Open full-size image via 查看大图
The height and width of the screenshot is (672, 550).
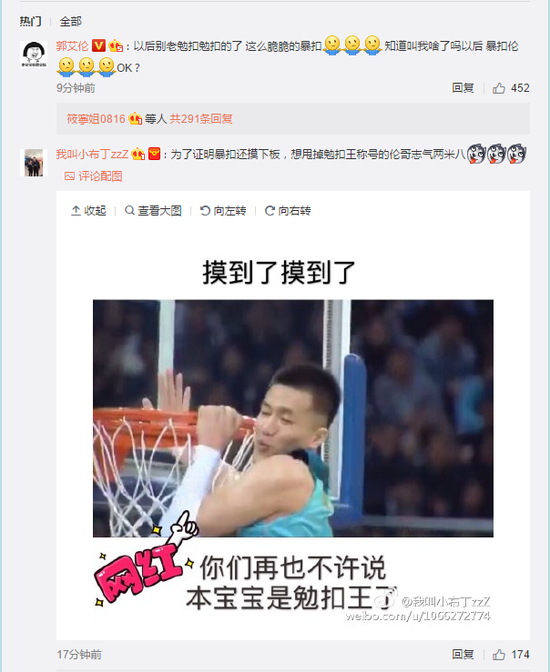pos(153,210)
